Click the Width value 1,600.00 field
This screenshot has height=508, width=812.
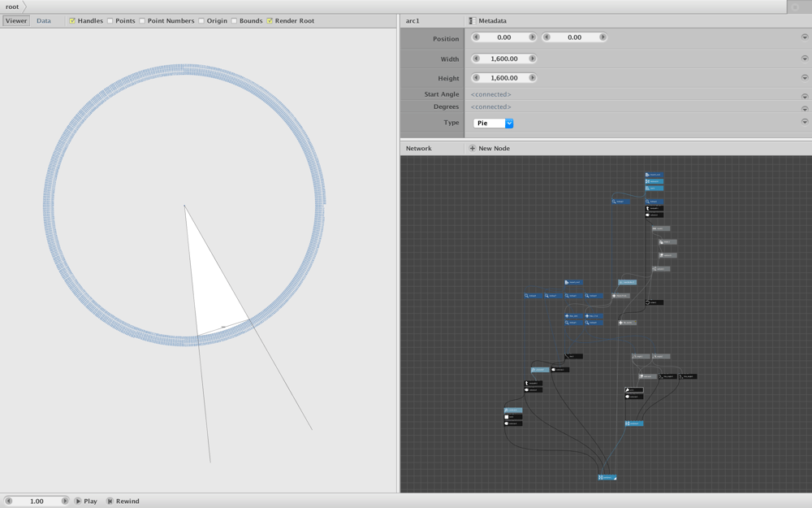click(504, 59)
